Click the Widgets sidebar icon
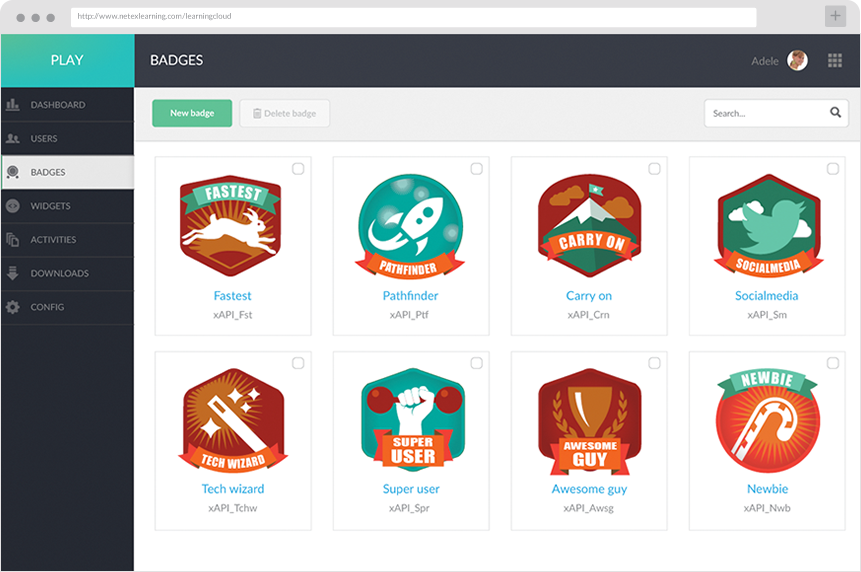 (x=12, y=206)
